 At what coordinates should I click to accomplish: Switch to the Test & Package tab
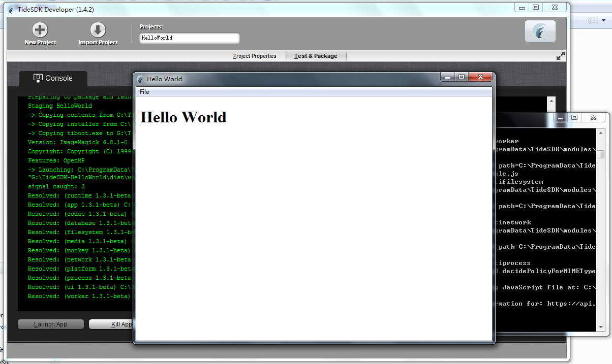click(x=316, y=56)
